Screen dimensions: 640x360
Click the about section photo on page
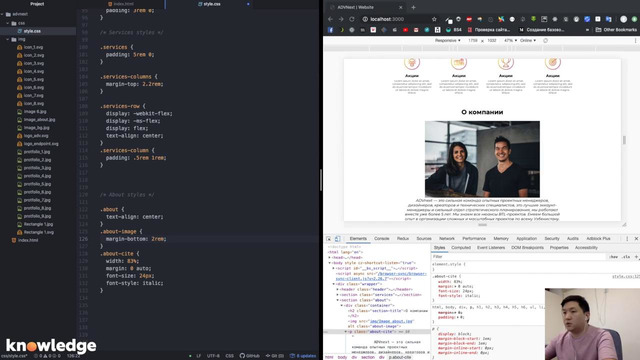(482, 159)
